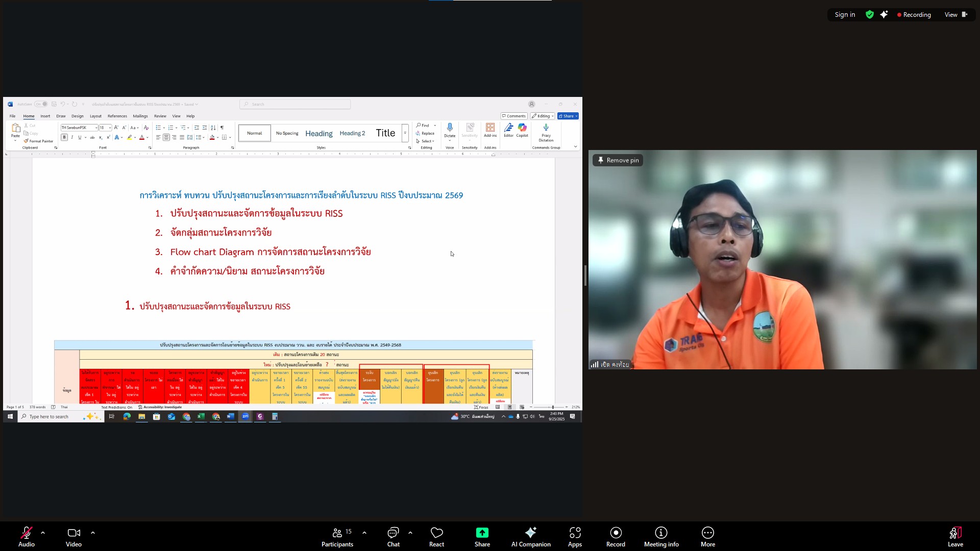Remove pin from speaker video
The height and width of the screenshot is (551, 980).
tap(618, 160)
